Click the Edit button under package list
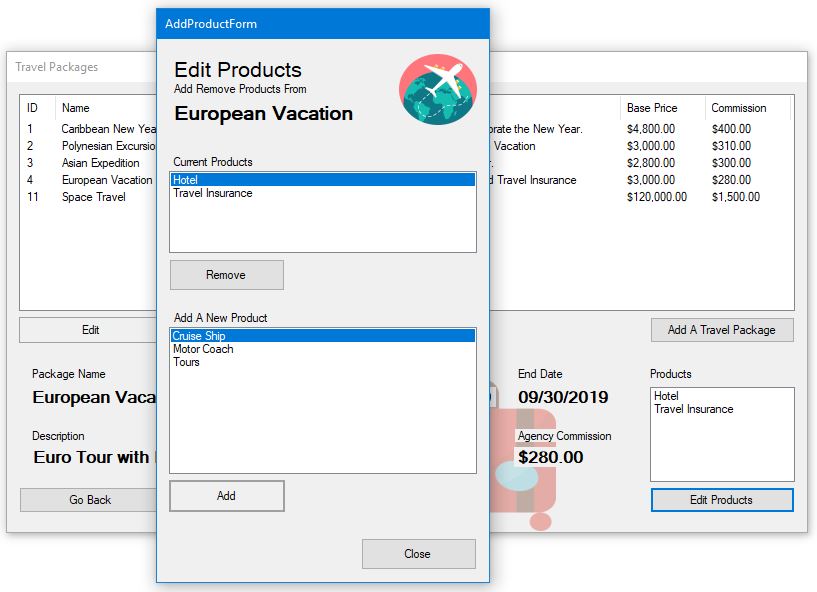The height and width of the screenshot is (592, 817). pyautogui.click(x=90, y=330)
